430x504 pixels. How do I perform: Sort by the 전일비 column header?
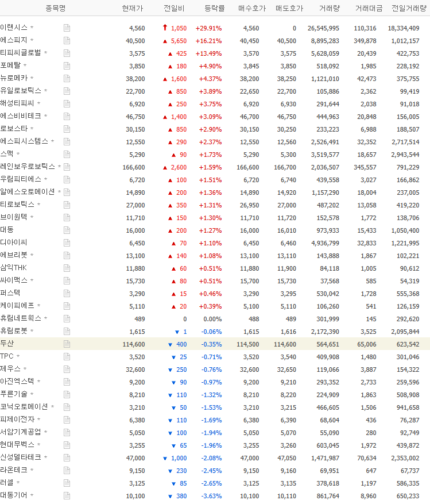(174, 9)
